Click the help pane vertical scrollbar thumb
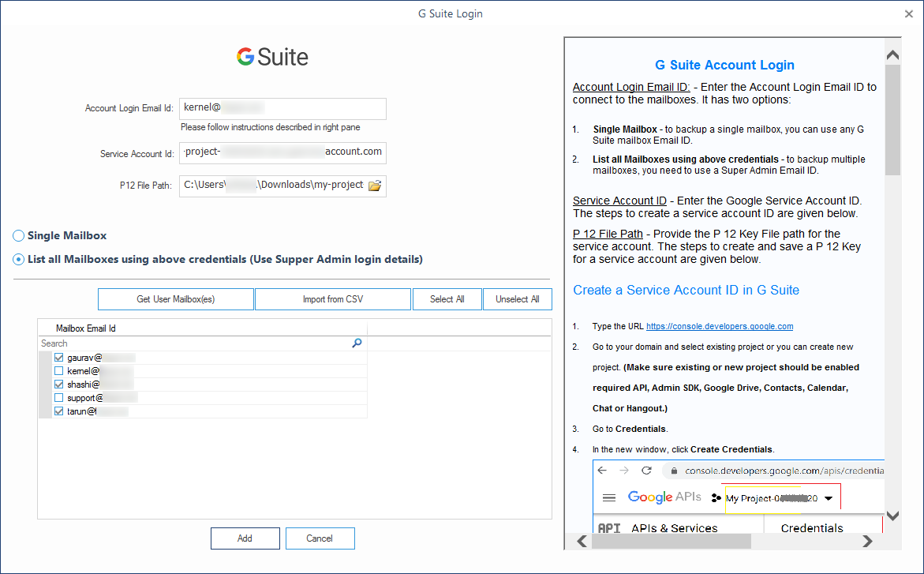 click(892, 120)
